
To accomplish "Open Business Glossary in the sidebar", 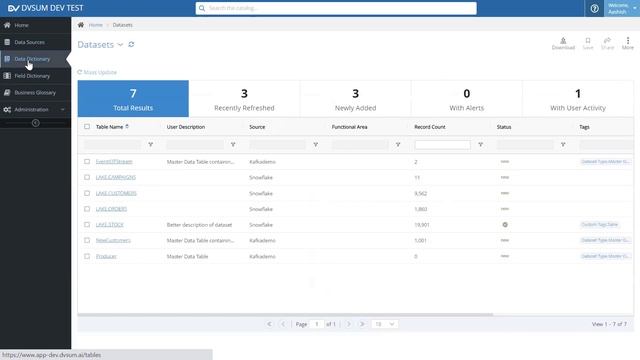I will tap(36, 93).
